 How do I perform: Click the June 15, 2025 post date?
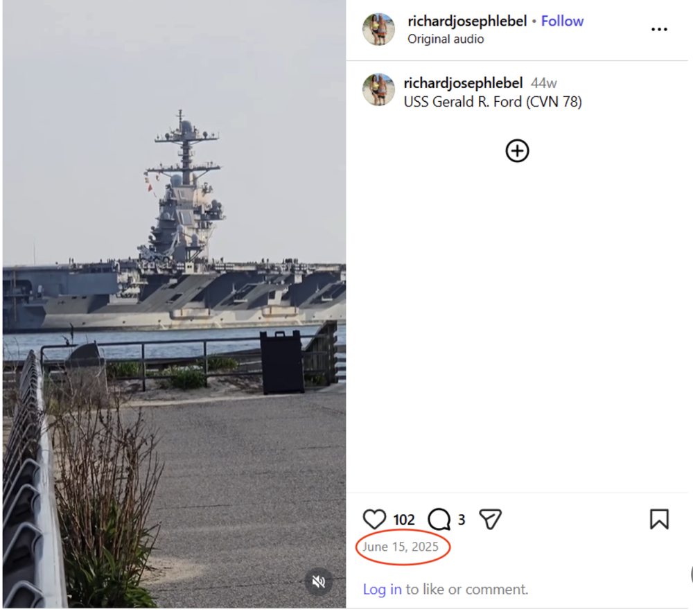(x=401, y=547)
